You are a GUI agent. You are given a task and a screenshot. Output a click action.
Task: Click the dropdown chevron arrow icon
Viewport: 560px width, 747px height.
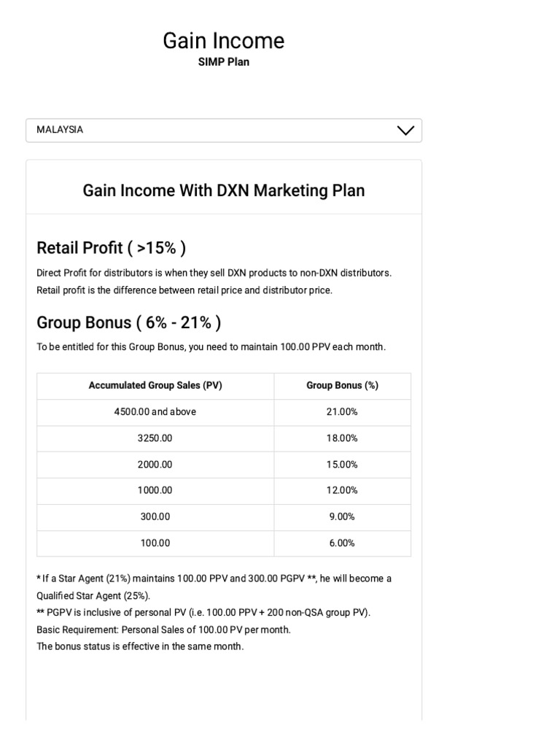405,131
